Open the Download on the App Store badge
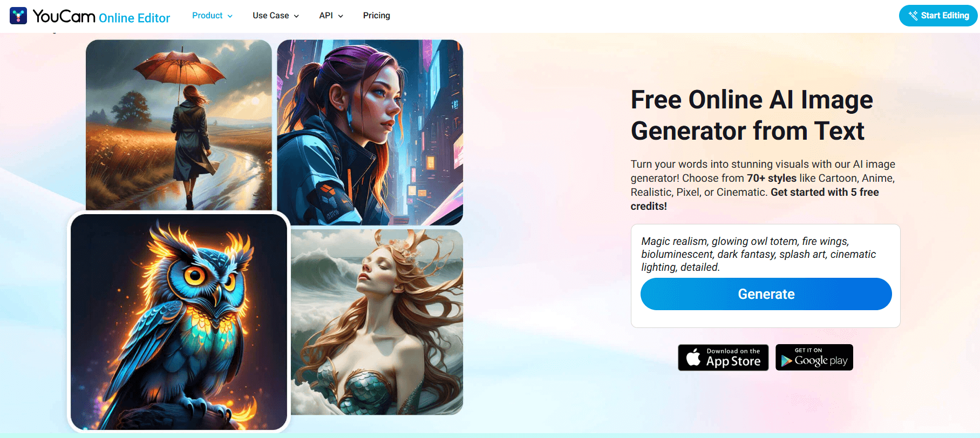Viewport: 980px width, 438px height. click(723, 358)
